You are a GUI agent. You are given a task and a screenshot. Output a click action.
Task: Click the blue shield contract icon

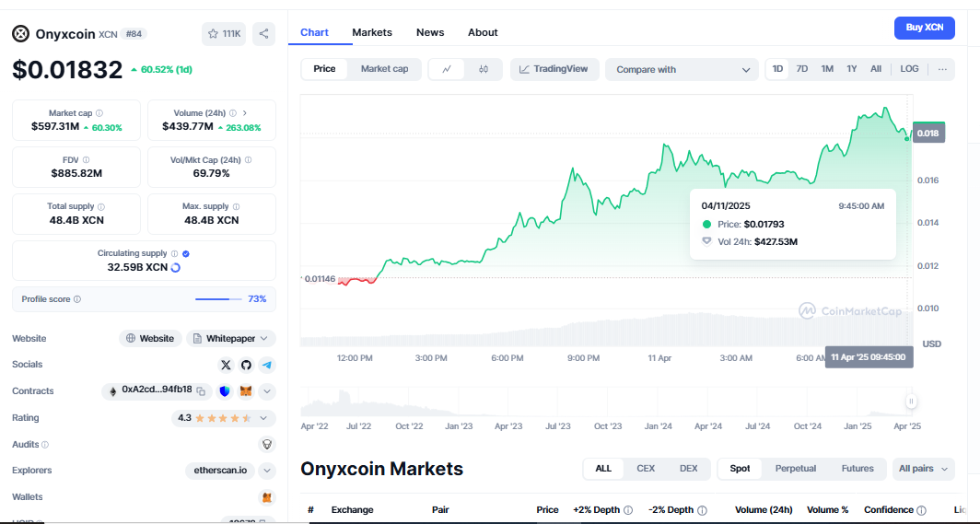[x=225, y=391]
